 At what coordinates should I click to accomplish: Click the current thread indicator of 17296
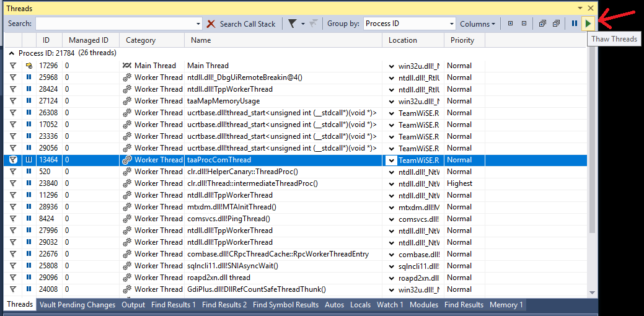coord(29,66)
